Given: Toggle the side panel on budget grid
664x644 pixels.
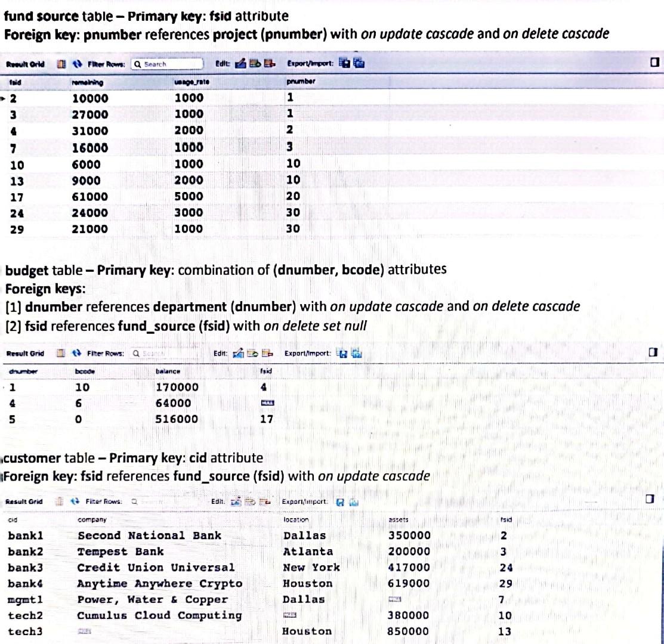Looking at the screenshot, I should coord(654,352).
